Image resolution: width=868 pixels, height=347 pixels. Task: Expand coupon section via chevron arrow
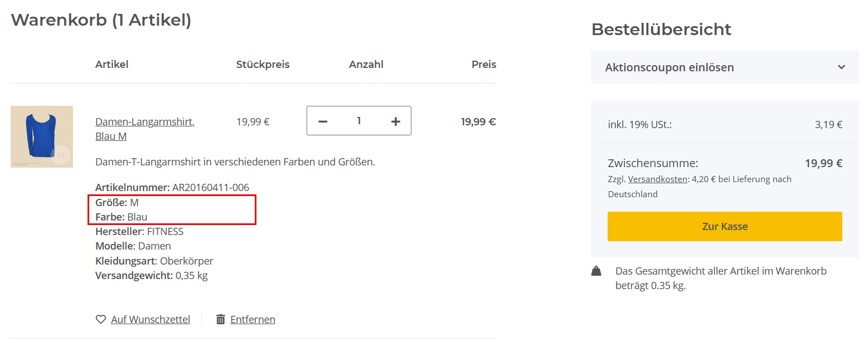coord(841,67)
